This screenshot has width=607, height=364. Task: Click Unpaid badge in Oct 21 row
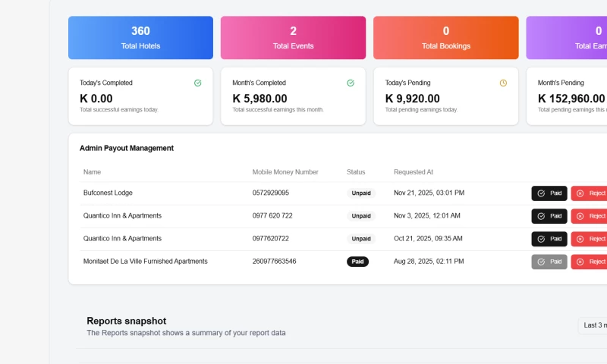[361, 239]
